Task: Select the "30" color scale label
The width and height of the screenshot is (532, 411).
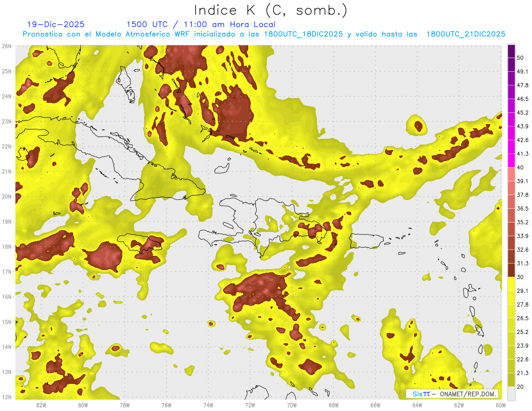Action: pyautogui.click(x=520, y=277)
